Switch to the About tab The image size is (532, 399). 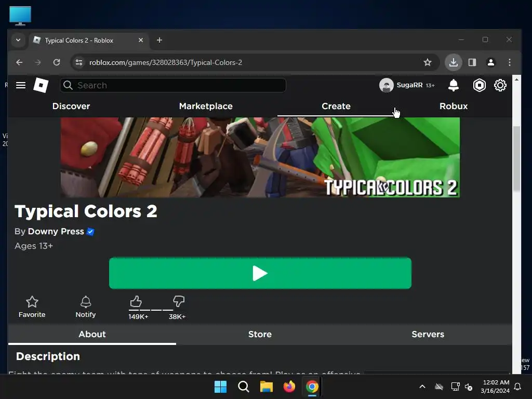[x=92, y=334]
